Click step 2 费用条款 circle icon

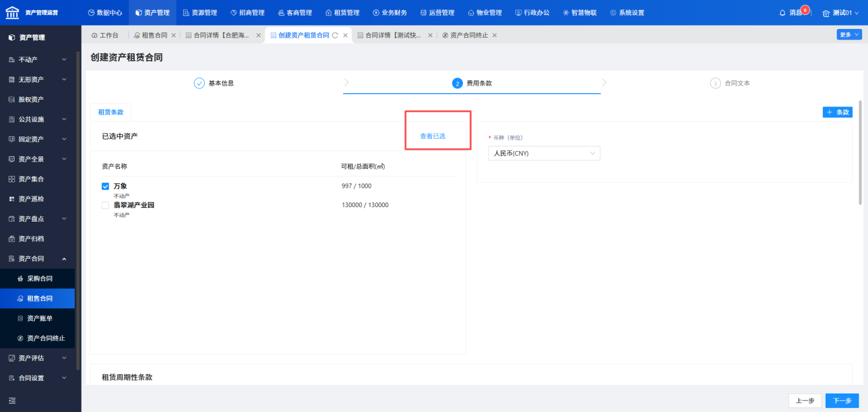tap(457, 83)
